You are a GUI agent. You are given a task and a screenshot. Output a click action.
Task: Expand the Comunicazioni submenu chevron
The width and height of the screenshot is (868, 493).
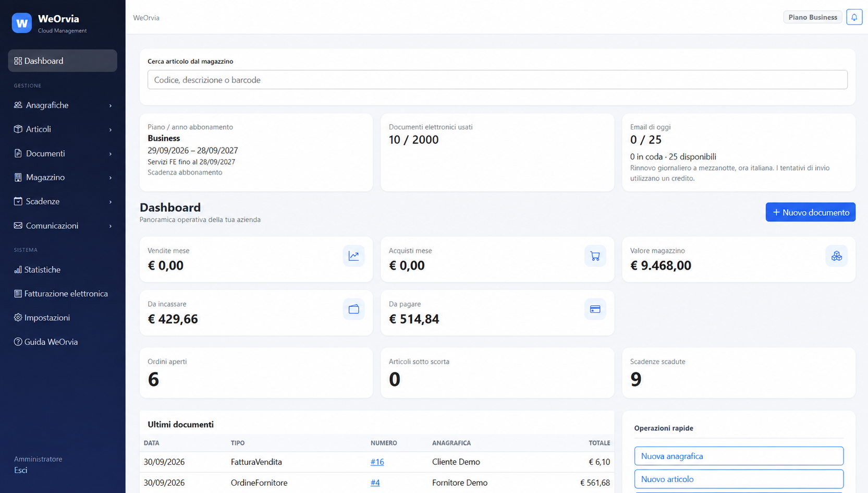pyautogui.click(x=111, y=226)
